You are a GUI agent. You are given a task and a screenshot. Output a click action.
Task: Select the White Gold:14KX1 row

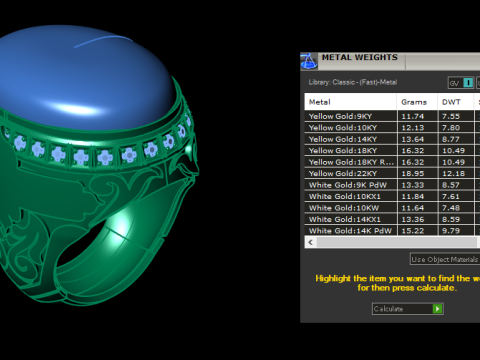tap(392, 219)
